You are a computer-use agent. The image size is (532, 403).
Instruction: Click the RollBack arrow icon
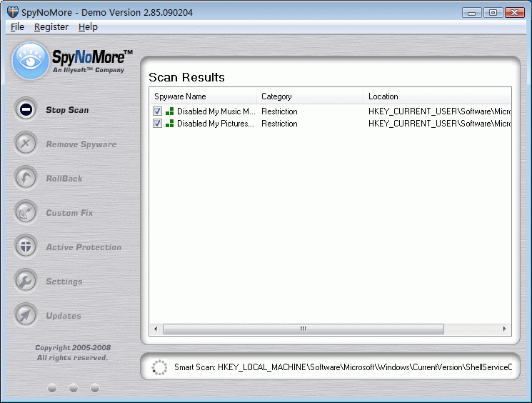[x=26, y=178]
